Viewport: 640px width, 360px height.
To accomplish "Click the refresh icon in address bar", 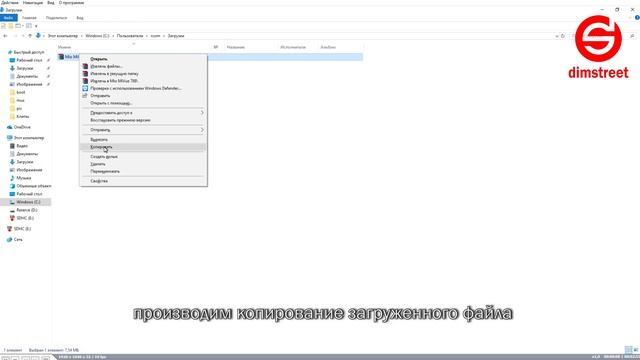I will point(563,36).
